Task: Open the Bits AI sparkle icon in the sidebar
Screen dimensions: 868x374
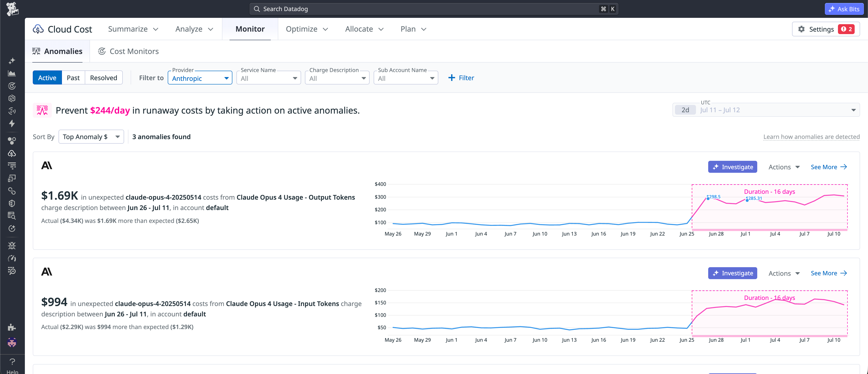Action: coord(12,61)
